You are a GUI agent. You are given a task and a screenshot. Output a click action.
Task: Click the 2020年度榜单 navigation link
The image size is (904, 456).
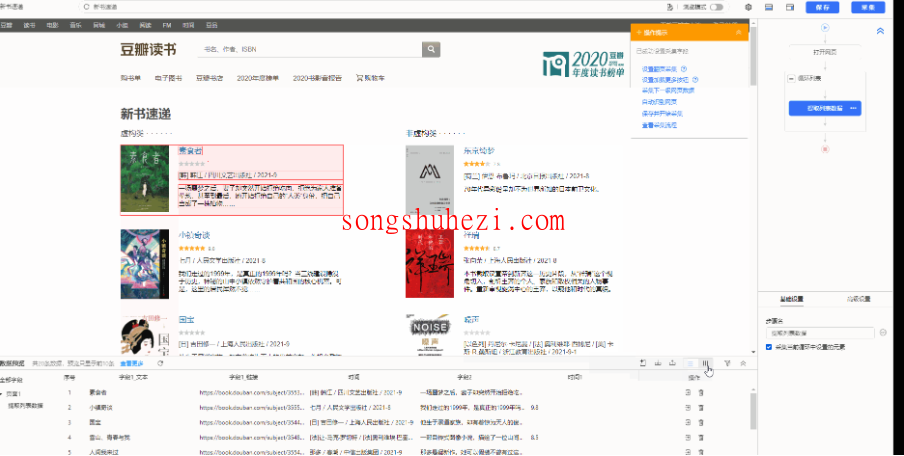(x=258, y=78)
